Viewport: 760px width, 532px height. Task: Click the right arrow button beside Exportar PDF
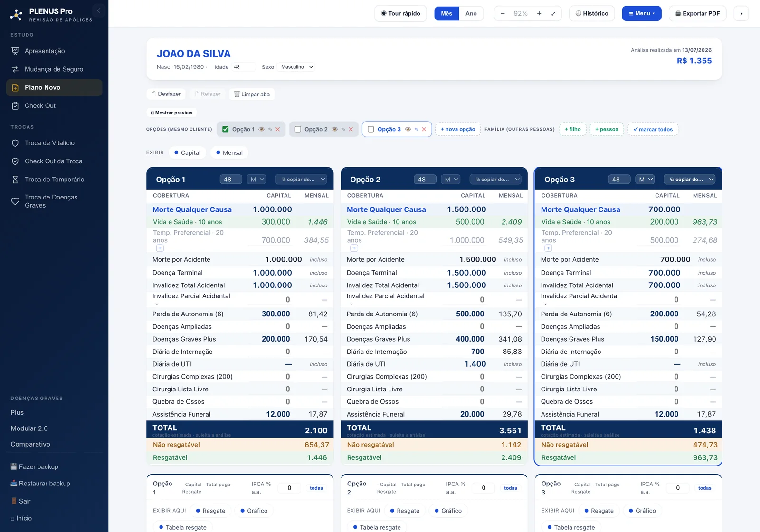(741, 13)
